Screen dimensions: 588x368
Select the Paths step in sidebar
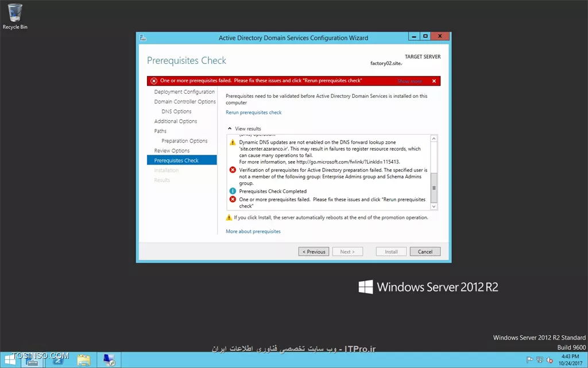(x=160, y=131)
